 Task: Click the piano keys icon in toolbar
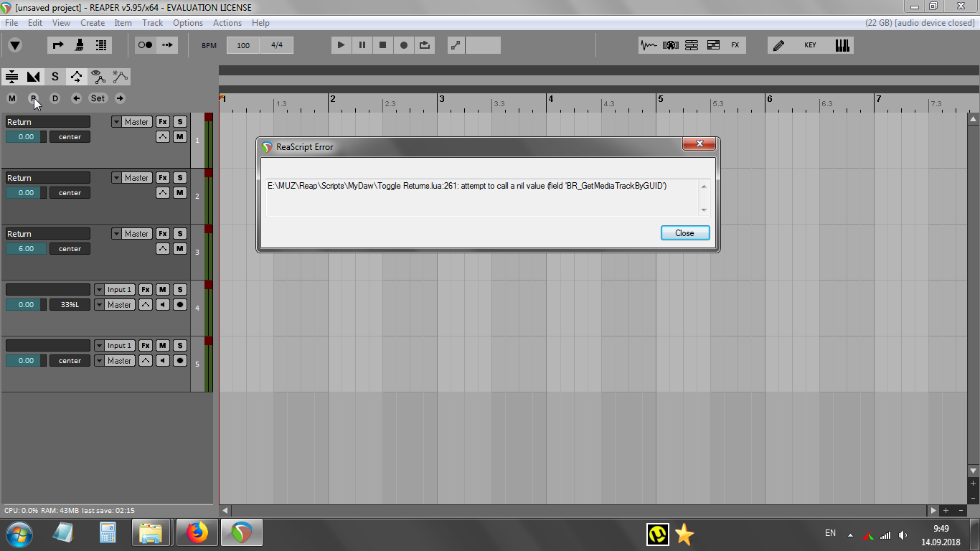pyautogui.click(x=842, y=45)
